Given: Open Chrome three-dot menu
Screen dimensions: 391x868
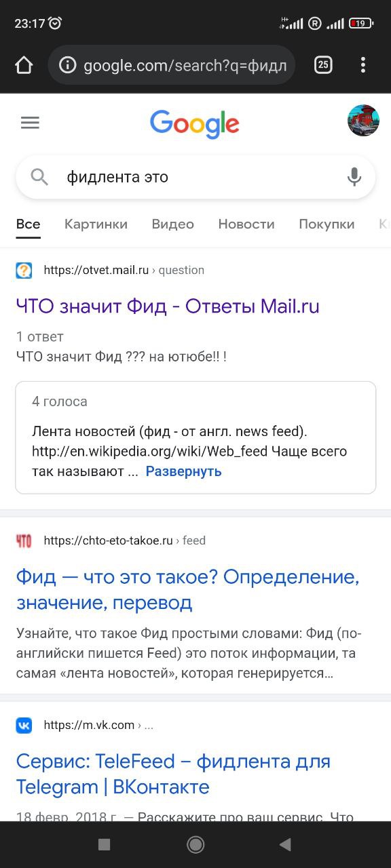Looking at the screenshot, I should coord(363,65).
